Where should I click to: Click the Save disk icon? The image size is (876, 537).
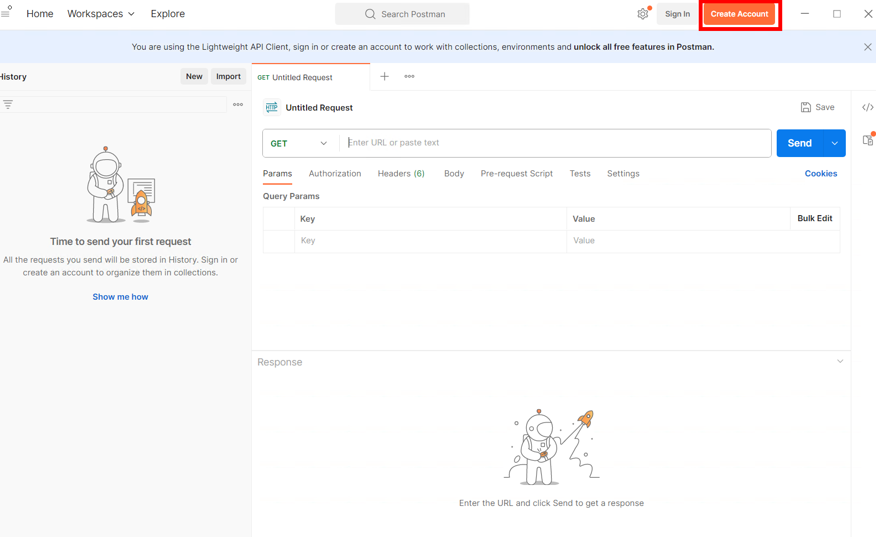pos(806,107)
